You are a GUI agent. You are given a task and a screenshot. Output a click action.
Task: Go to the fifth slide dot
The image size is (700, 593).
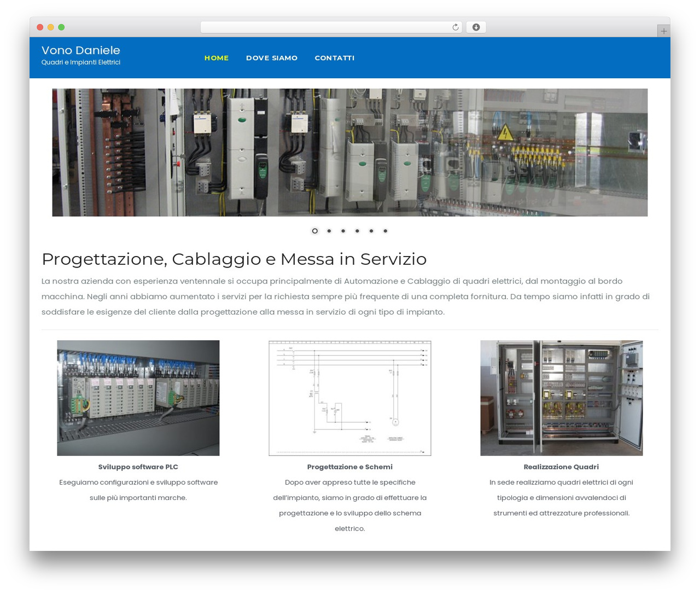point(371,231)
